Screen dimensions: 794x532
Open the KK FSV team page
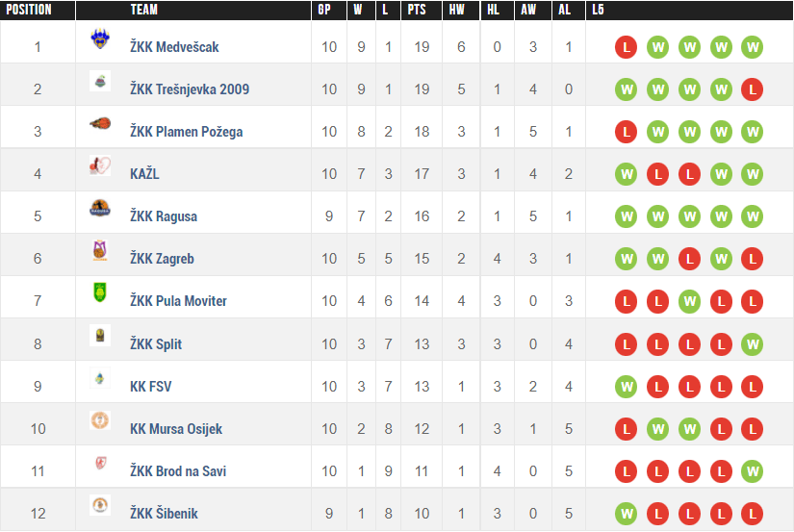pyautogui.click(x=150, y=387)
